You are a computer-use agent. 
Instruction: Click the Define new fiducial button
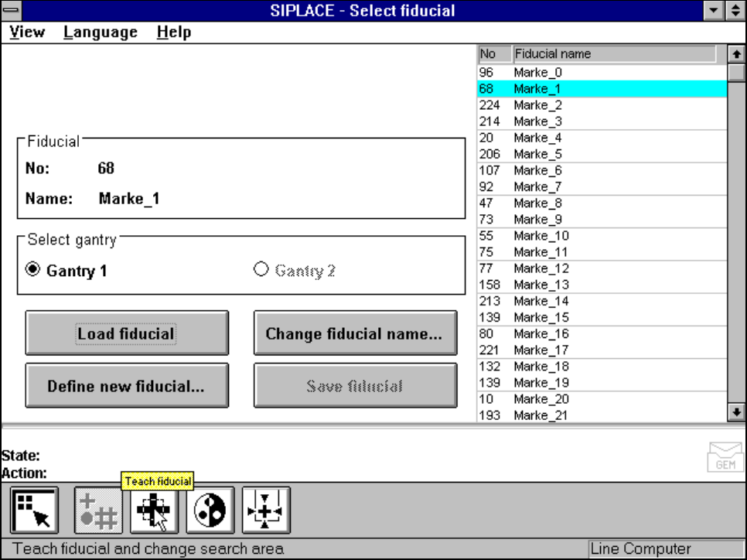coord(126,386)
